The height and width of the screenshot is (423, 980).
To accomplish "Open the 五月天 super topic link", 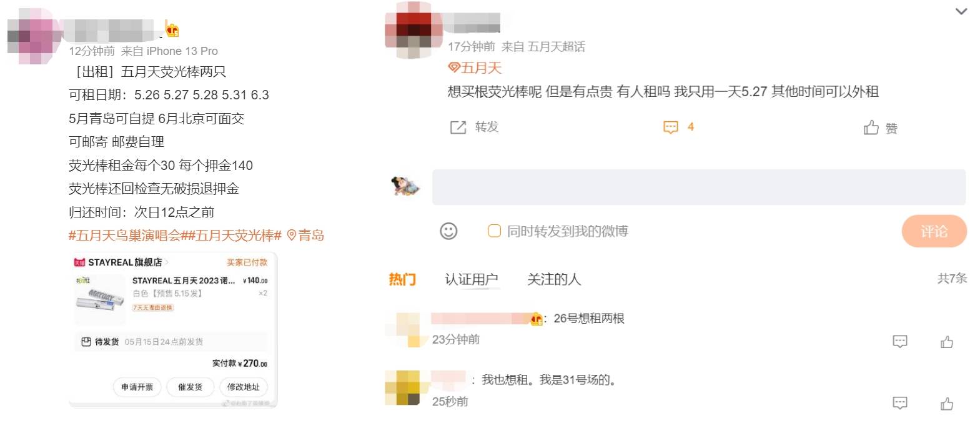I will 475,67.
